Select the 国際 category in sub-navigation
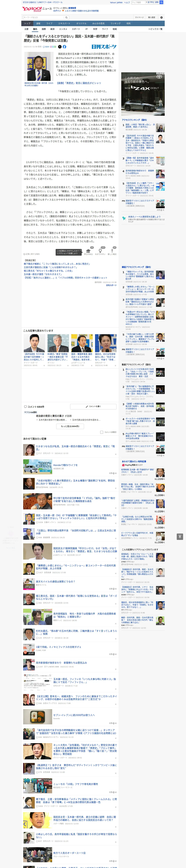Screen dimensions: 186x868 click(44, 29)
